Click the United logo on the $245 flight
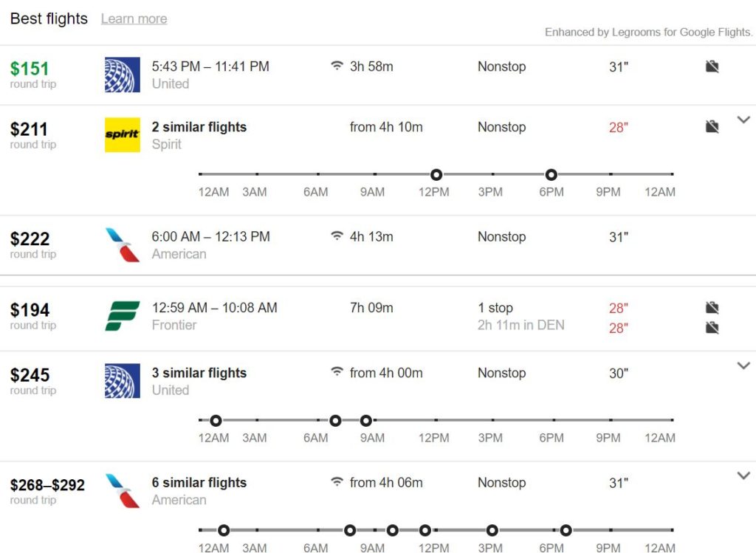The image size is (756, 553). point(122,381)
